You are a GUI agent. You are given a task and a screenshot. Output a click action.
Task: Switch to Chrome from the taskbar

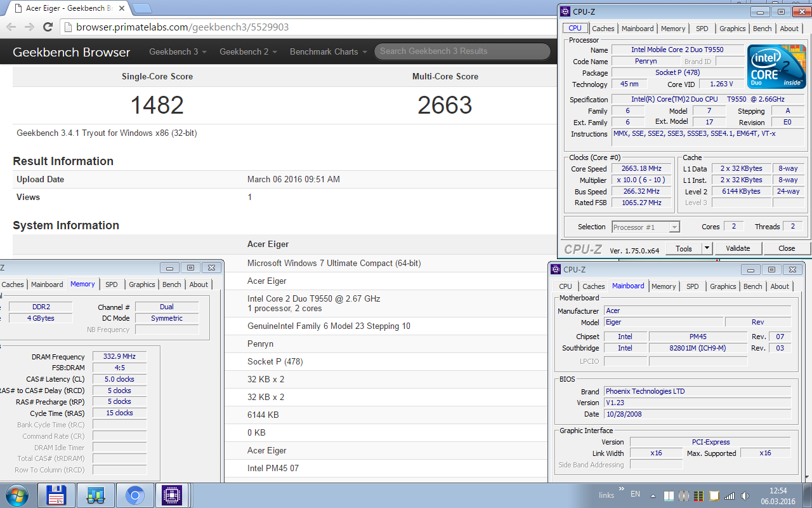135,495
